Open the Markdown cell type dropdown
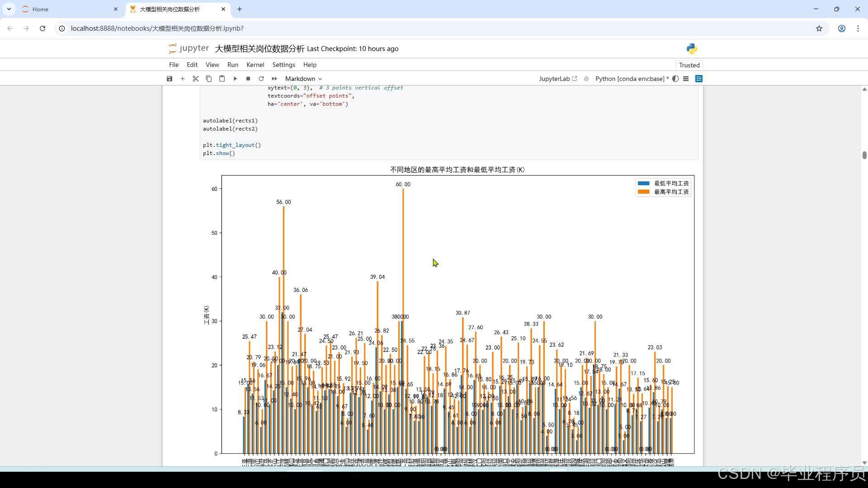Image resolution: width=868 pixels, height=488 pixels. coord(303,79)
